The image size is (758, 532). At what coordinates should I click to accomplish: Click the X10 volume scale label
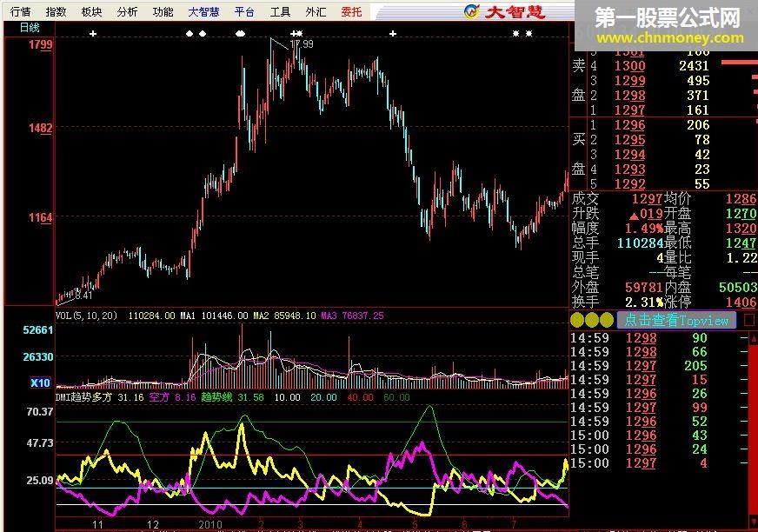[x=40, y=383]
